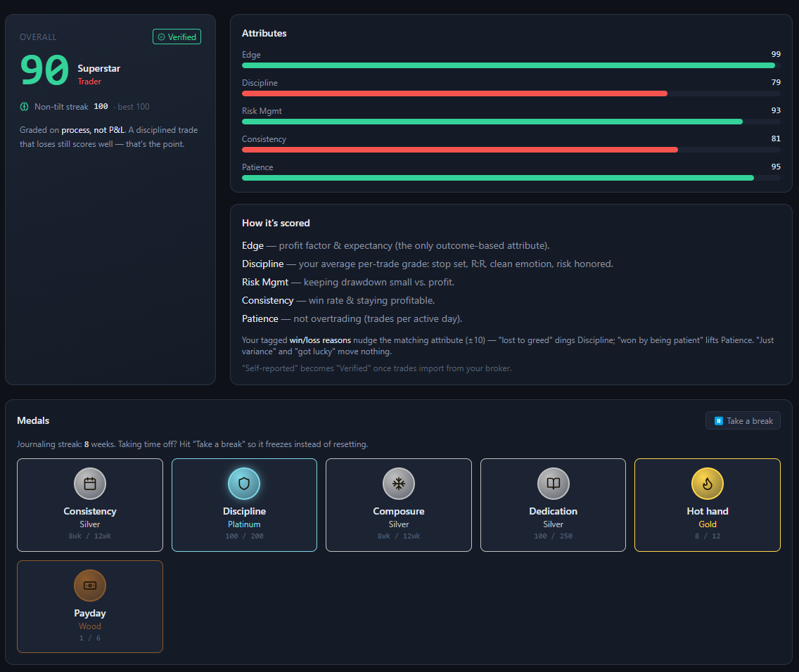Click the pause icon in Take a break
The image size is (799, 672).
click(x=719, y=420)
